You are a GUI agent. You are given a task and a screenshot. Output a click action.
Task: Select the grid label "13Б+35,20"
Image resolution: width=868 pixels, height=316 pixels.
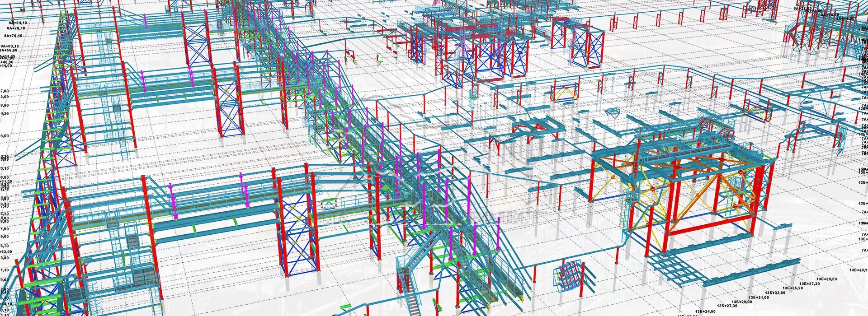click(793, 288)
